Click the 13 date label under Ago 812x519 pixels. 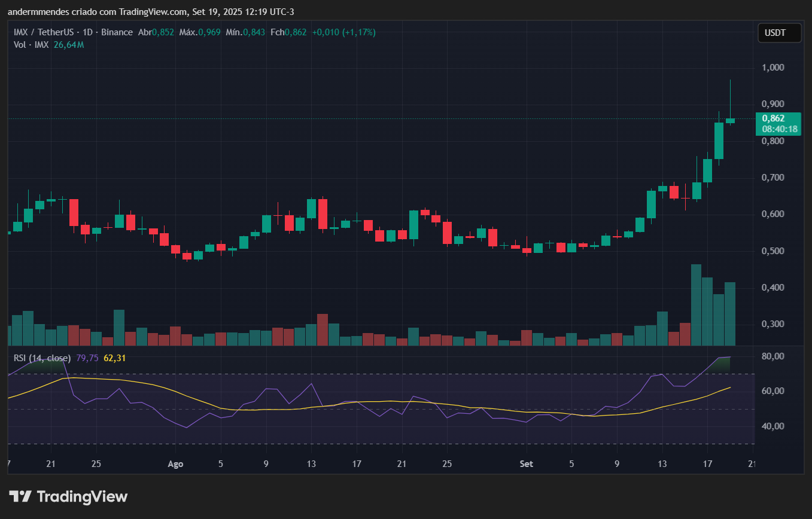click(311, 464)
